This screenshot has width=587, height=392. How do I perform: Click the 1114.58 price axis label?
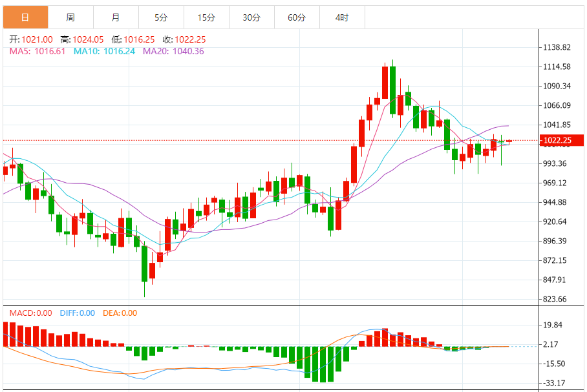(557, 67)
